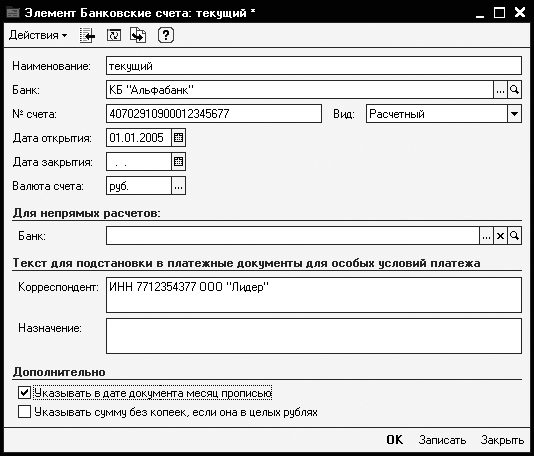Screen dimensions: 534x456
Task: Click magnifier icon of indirect settlements Банк
Action: click(x=514, y=236)
